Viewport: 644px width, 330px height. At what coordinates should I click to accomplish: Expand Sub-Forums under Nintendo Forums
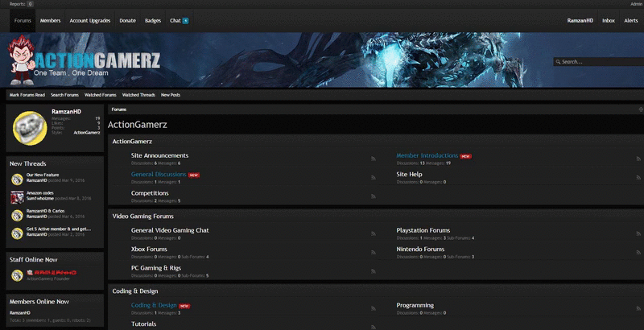click(461, 257)
